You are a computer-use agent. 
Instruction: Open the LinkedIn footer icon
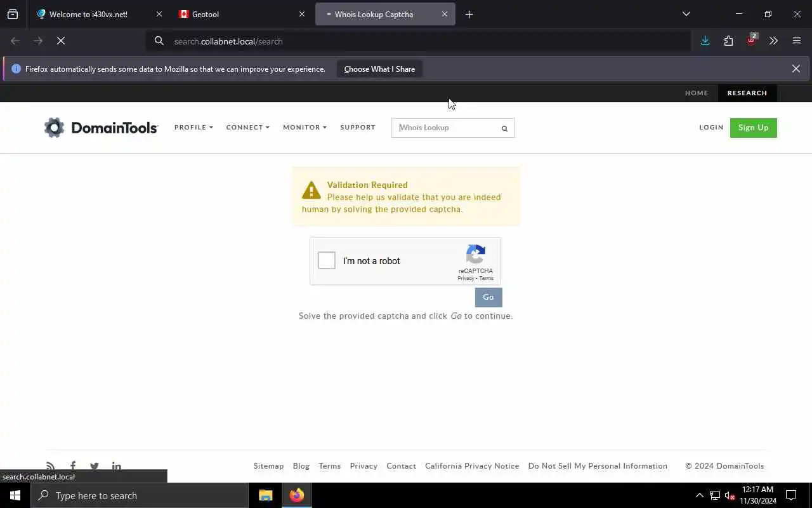pyautogui.click(x=117, y=466)
